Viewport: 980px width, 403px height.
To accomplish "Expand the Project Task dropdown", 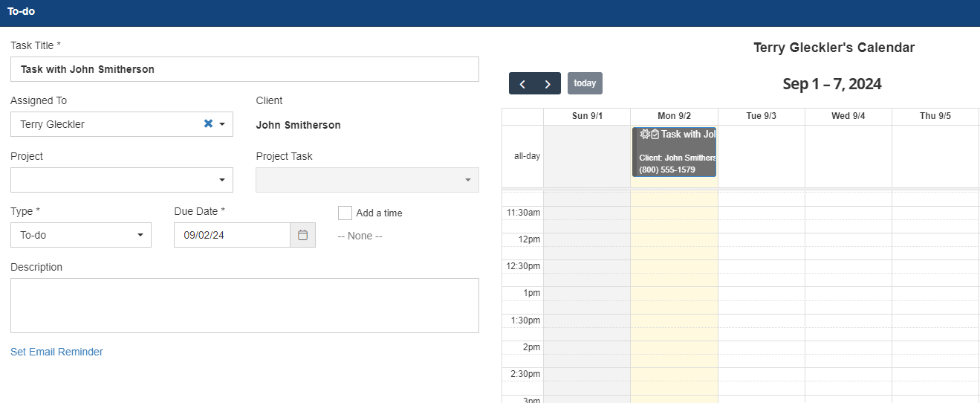I will (367, 180).
